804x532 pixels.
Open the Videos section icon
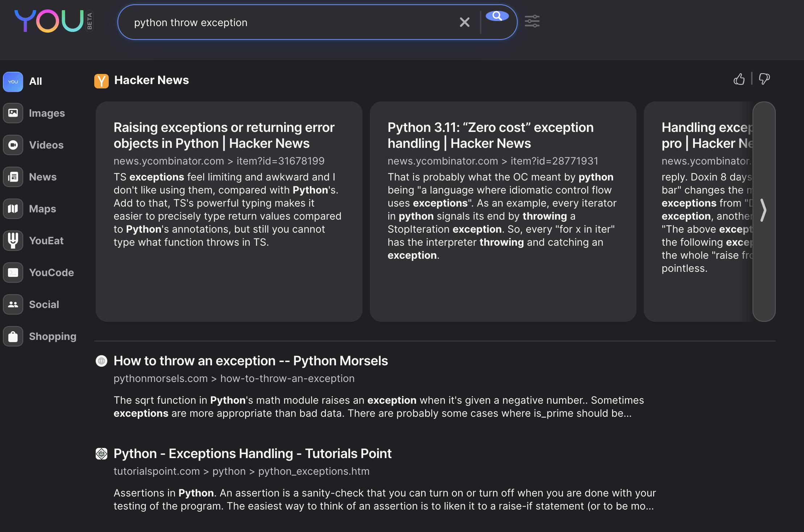(13, 145)
